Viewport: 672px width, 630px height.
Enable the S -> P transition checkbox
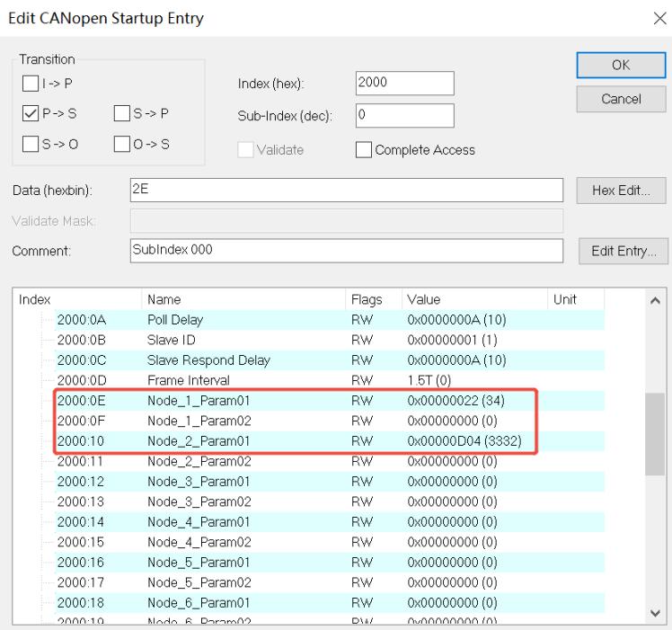(122, 113)
